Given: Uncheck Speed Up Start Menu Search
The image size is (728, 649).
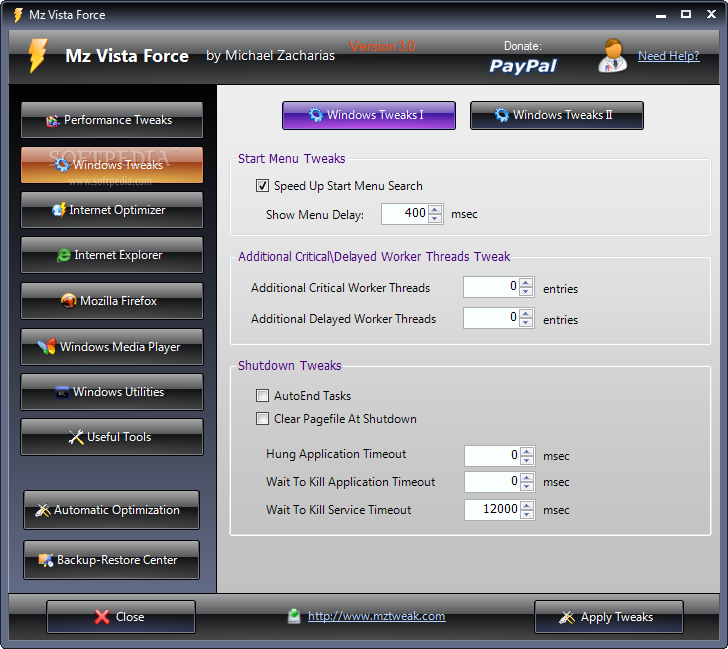Looking at the screenshot, I should tap(262, 186).
